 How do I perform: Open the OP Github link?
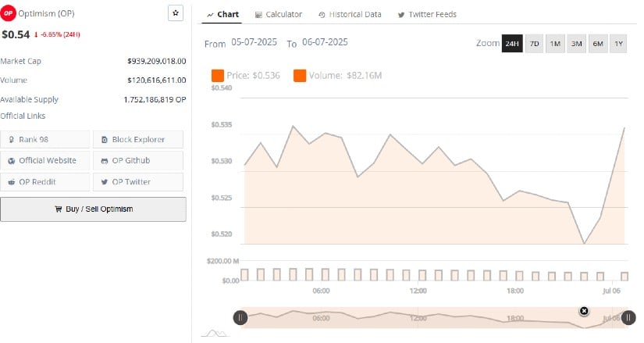[138, 160]
